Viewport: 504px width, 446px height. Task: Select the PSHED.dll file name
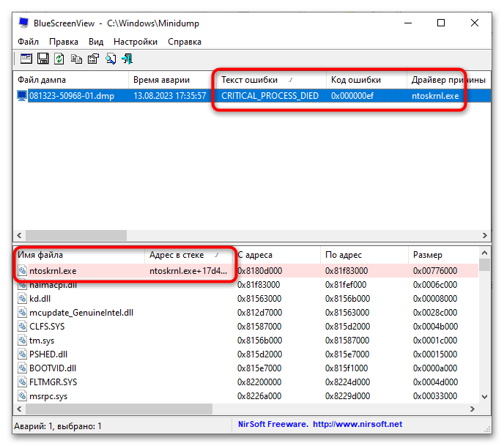48,354
